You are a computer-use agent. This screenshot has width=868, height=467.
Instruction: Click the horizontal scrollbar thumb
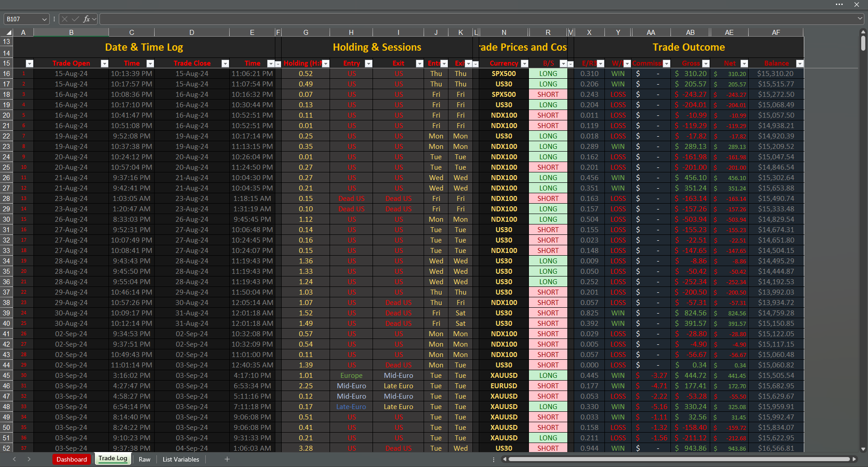click(x=678, y=459)
